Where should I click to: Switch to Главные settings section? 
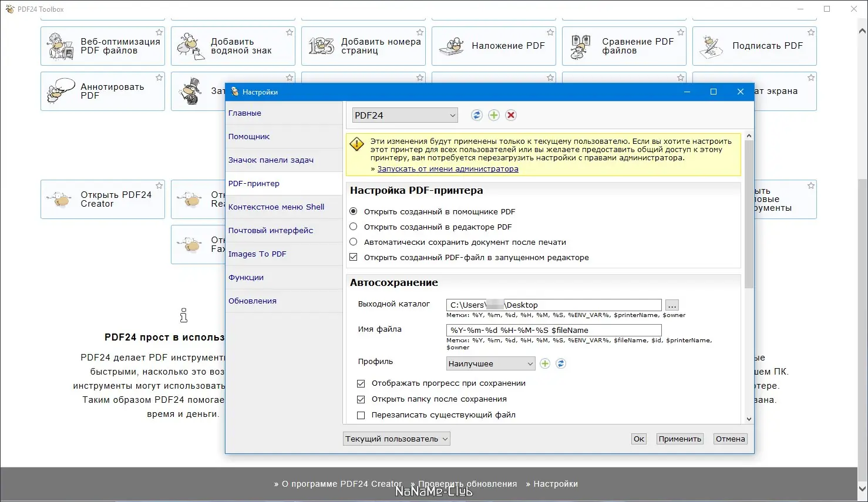tap(284, 113)
